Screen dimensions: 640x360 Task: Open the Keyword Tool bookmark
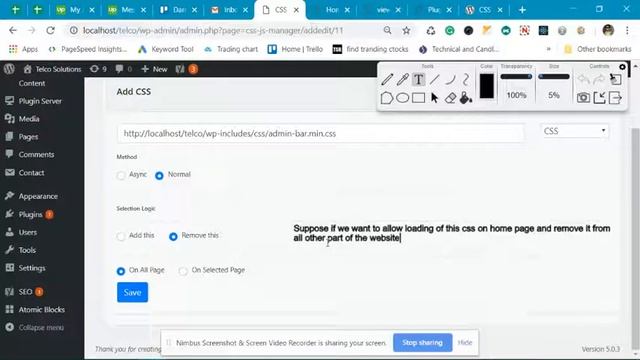point(166,49)
